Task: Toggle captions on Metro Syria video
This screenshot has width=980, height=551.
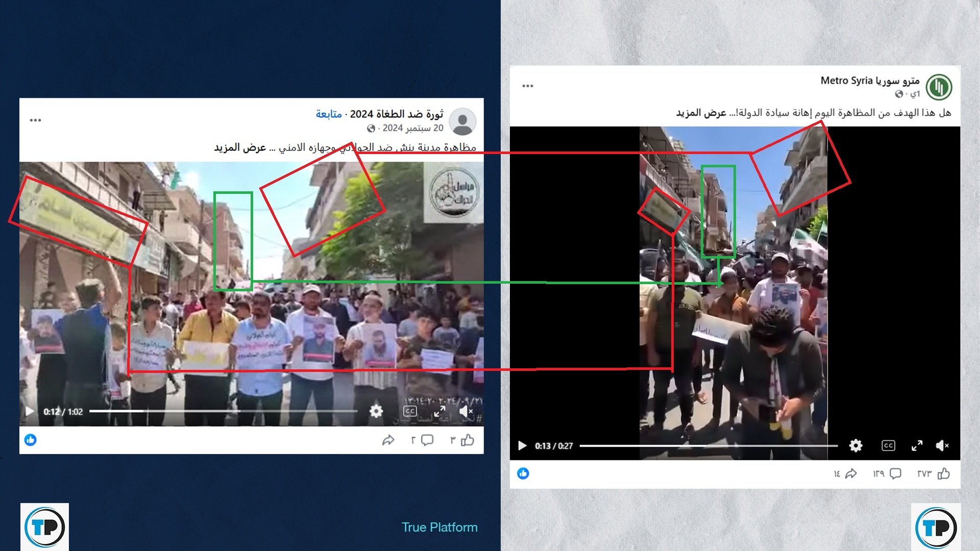Action: pos(889,446)
